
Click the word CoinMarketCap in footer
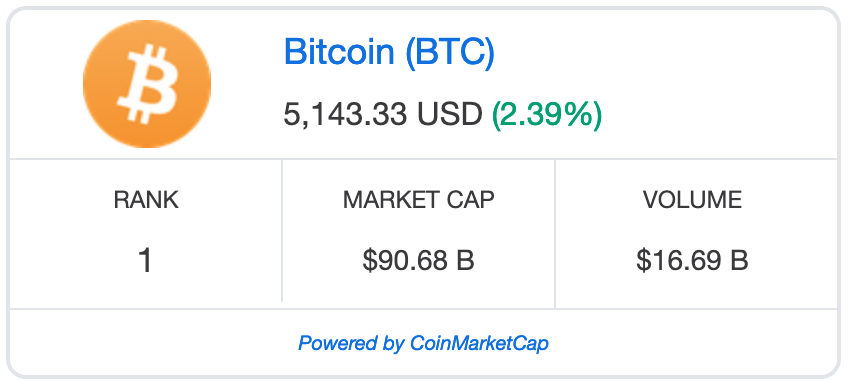(479, 343)
